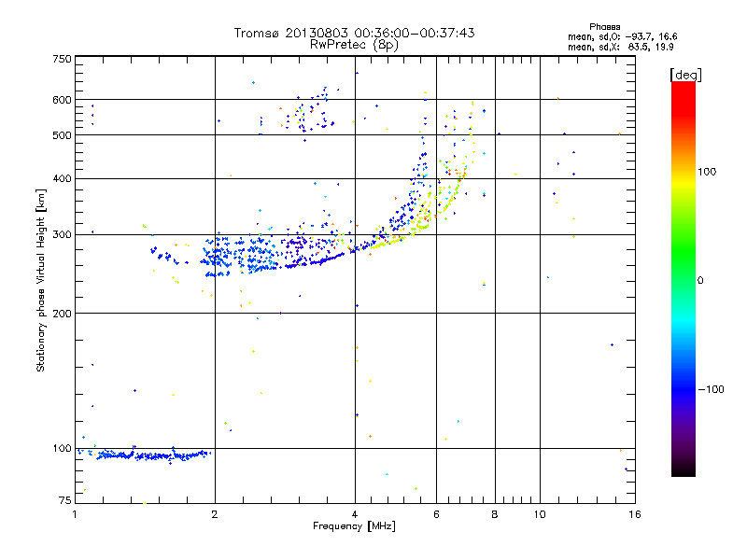Click the Frequency [MHz] axis label

pyautogui.click(x=354, y=526)
